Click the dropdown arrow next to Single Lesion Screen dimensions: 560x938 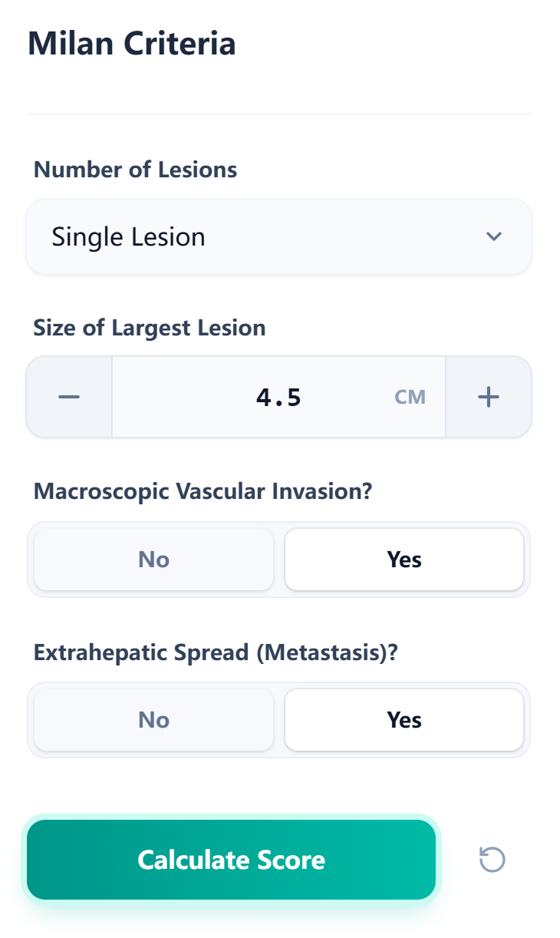pyautogui.click(x=495, y=236)
